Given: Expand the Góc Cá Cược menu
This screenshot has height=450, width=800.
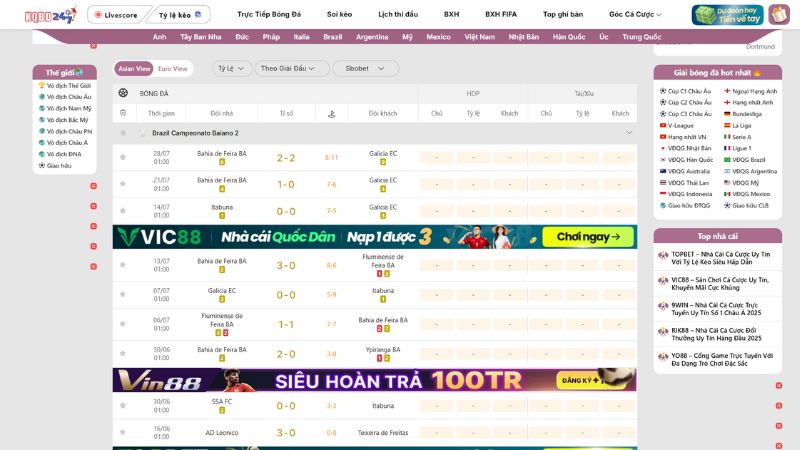Looking at the screenshot, I should pyautogui.click(x=635, y=14).
